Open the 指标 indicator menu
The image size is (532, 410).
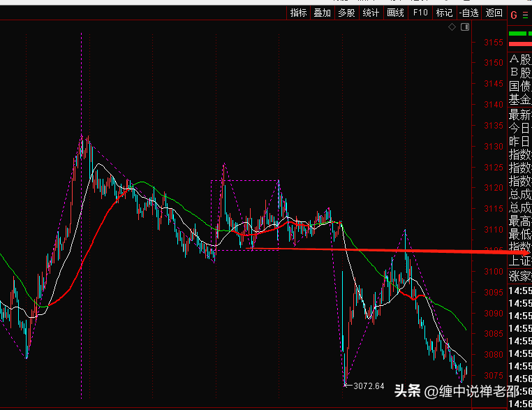(x=299, y=13)
